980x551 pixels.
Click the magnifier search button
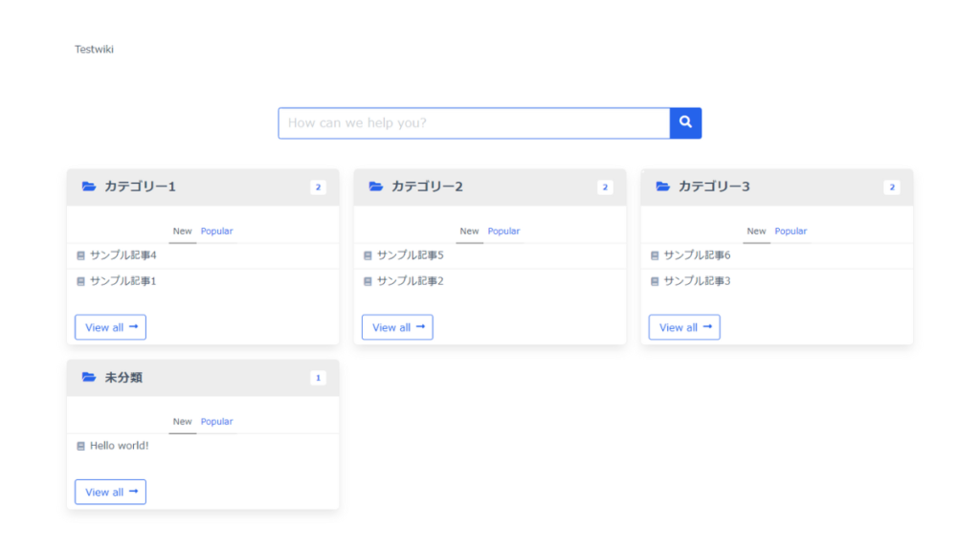point(685,123)
